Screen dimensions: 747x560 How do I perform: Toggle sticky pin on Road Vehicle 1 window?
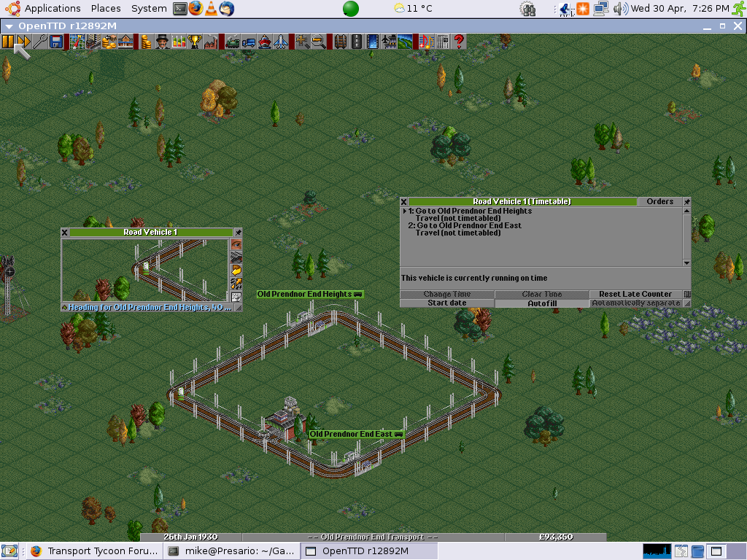point(239,233)
